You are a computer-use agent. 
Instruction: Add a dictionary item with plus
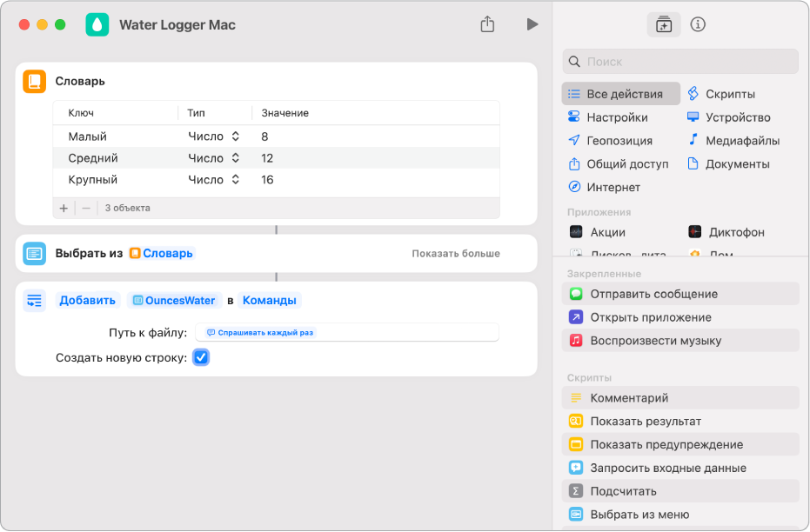(64, 208)
